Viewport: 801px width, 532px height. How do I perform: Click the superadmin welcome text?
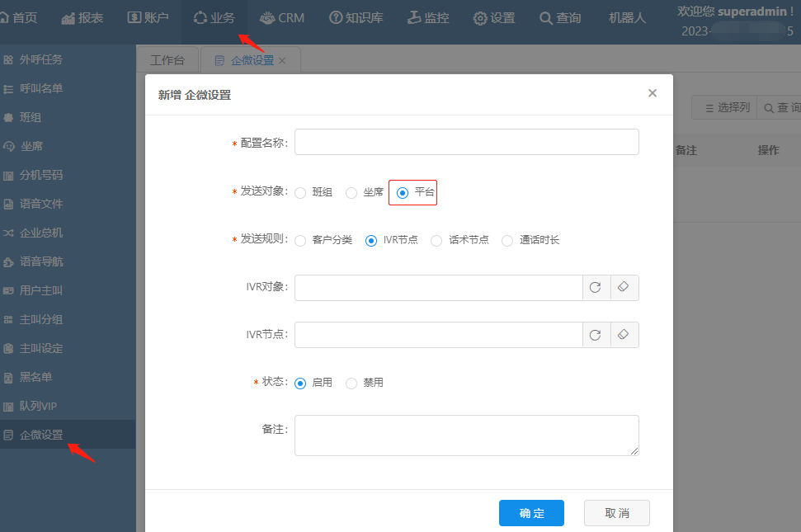(x=735, y=12)
